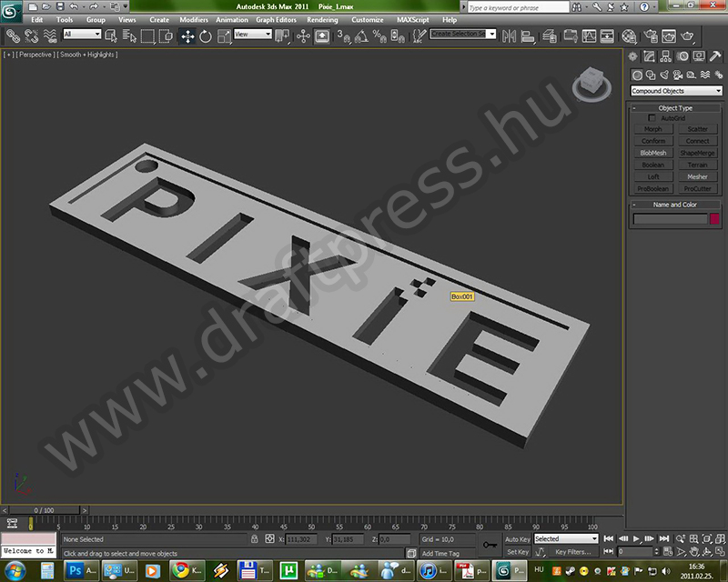Click the Boolean compound object button

click(x=652, y=165)
